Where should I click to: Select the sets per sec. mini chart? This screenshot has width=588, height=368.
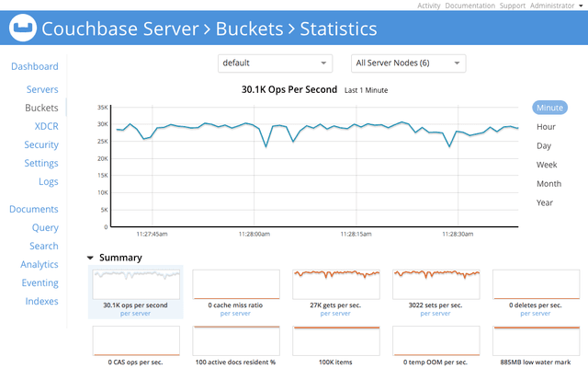(x=436, y=284)
